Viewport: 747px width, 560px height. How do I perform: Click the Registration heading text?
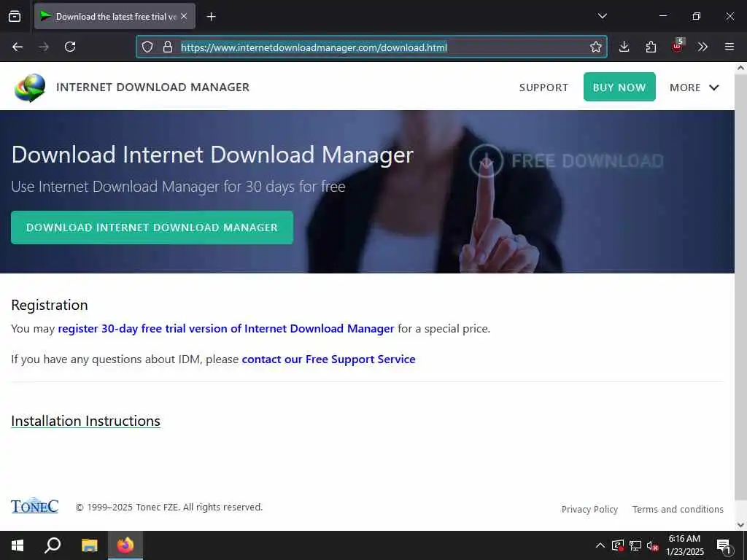(x=50, y=305)
